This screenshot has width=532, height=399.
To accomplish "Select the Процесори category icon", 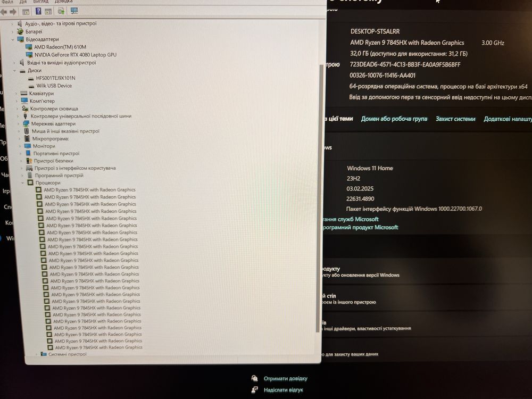I will pyautogui.click(x=30, y=182).
